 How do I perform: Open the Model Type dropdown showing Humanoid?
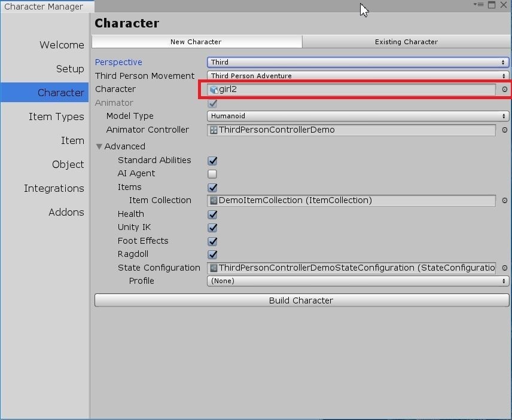coord(358,116)
